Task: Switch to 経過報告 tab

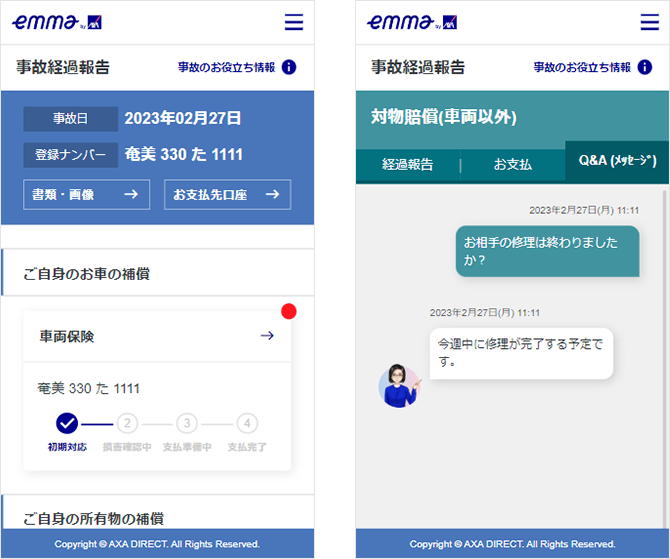Action: click(408, 165)
